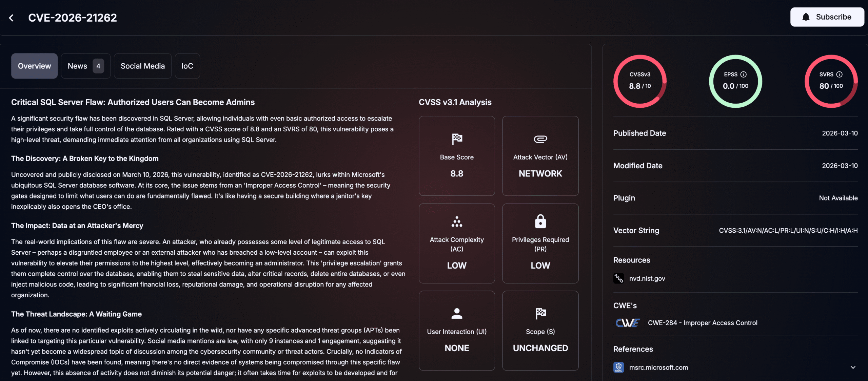
Task: Click the Published Date value 2026-03-10
Action: pos(840,133)
